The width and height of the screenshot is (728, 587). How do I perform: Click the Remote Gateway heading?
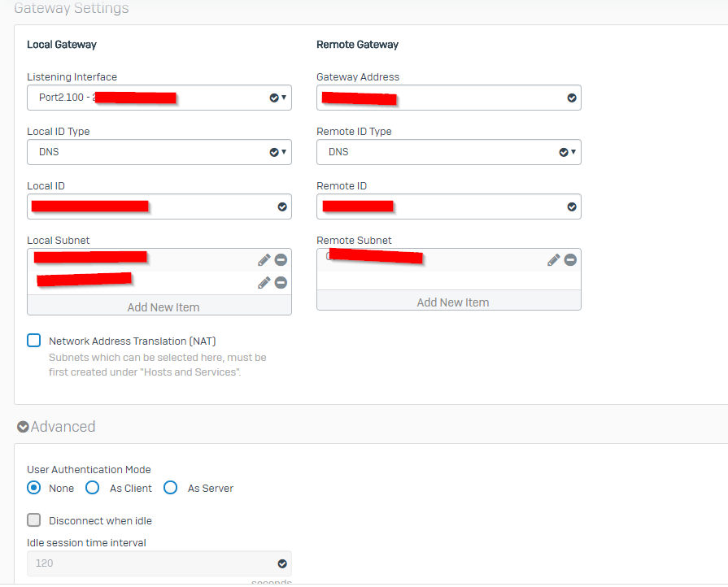point(358,45)
